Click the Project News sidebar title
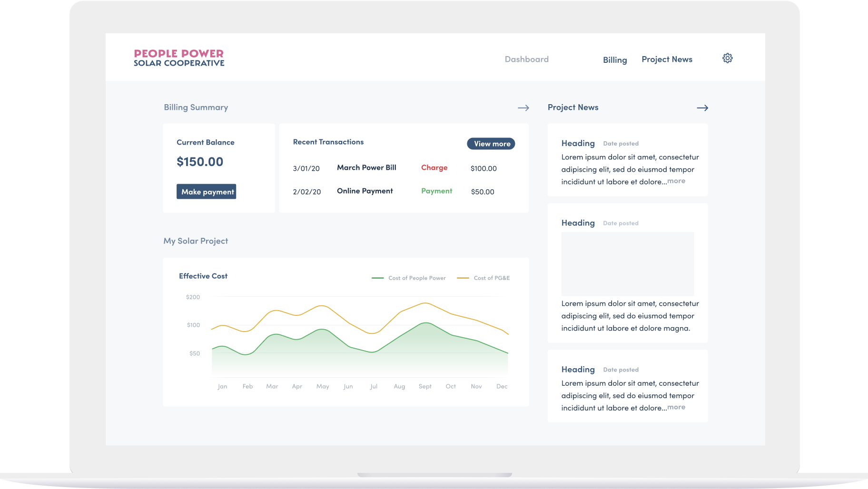Viewport: 868px width, 489px height. pyautogui.click(x=573, y=108)
